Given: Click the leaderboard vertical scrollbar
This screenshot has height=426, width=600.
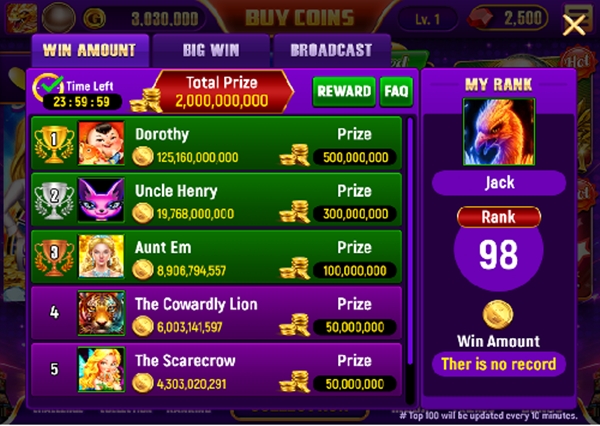Looking at the screenshot, I should pyautogui.click(x=410, y=260).
